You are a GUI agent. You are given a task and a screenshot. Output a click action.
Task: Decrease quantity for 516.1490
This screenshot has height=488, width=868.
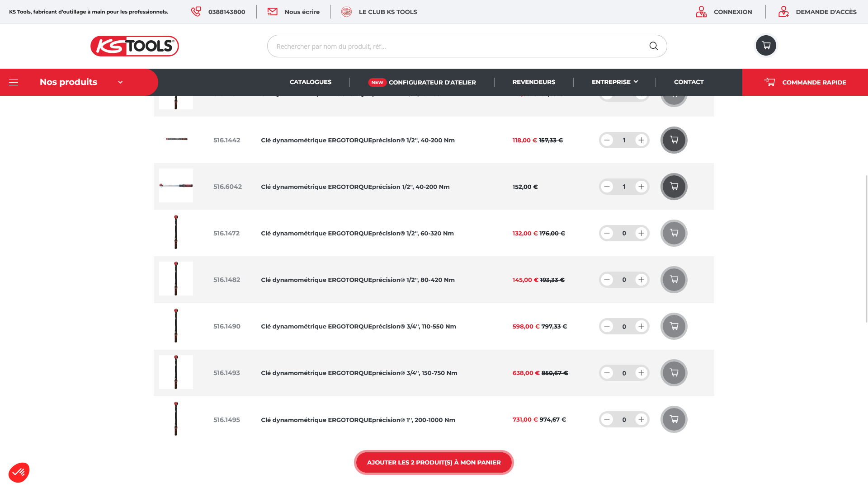coord(607,326)
